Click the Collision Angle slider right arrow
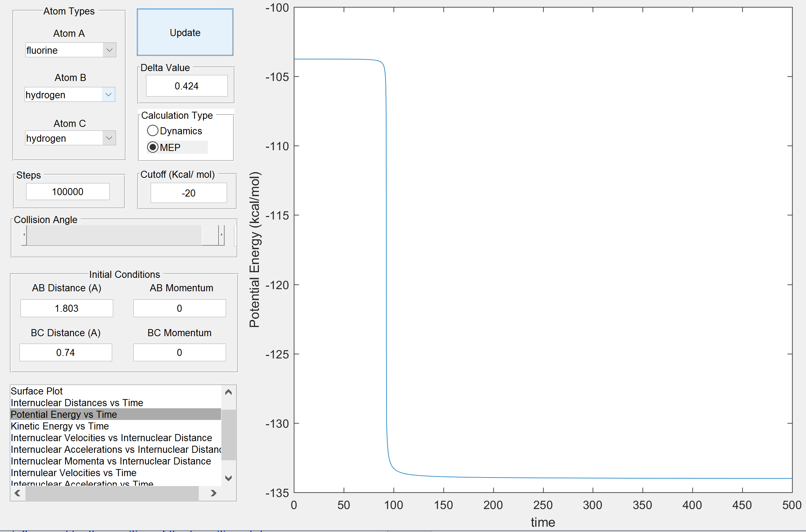Screen dimensions: 806x532 tap(221, 235)
